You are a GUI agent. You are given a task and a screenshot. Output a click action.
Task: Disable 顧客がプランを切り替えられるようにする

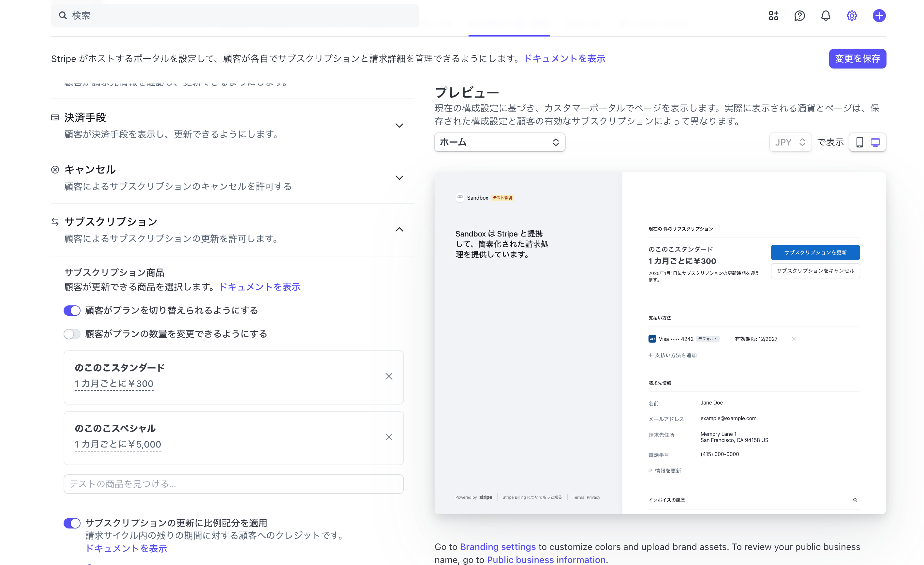click(x=72, y=310)
